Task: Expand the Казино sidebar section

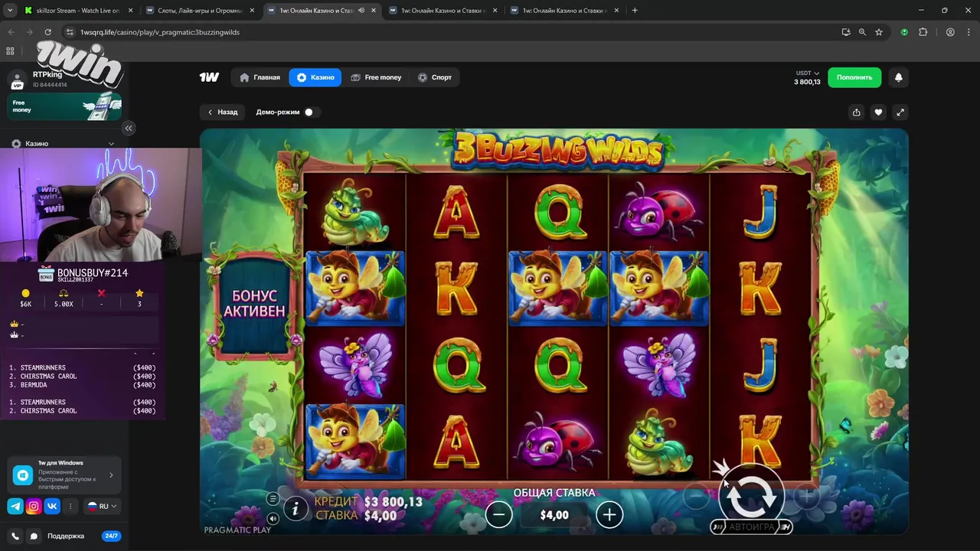Action: click(x=64, y=143)
